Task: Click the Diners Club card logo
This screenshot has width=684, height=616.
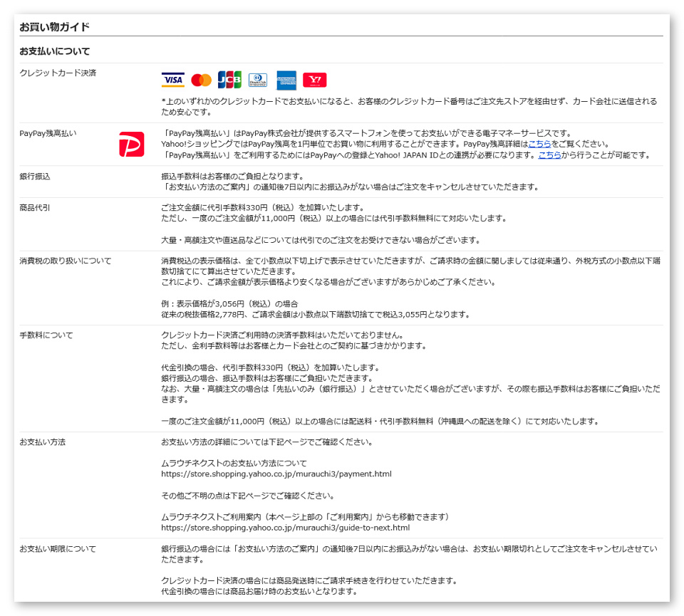Action: pyautogui.click(x=258, y=80)
